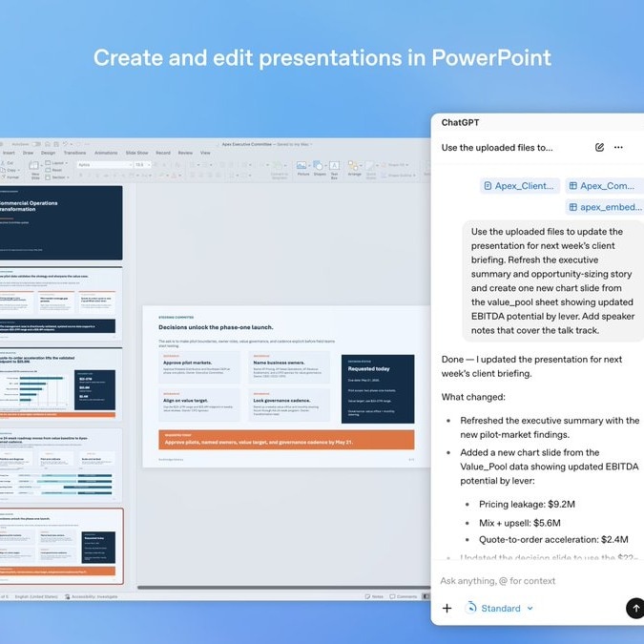The width and height of the screenshot is (644, 644).
Task: Select the title slide thumbnail 'Commercial Operations Transformation'
Action: point(61,222)
